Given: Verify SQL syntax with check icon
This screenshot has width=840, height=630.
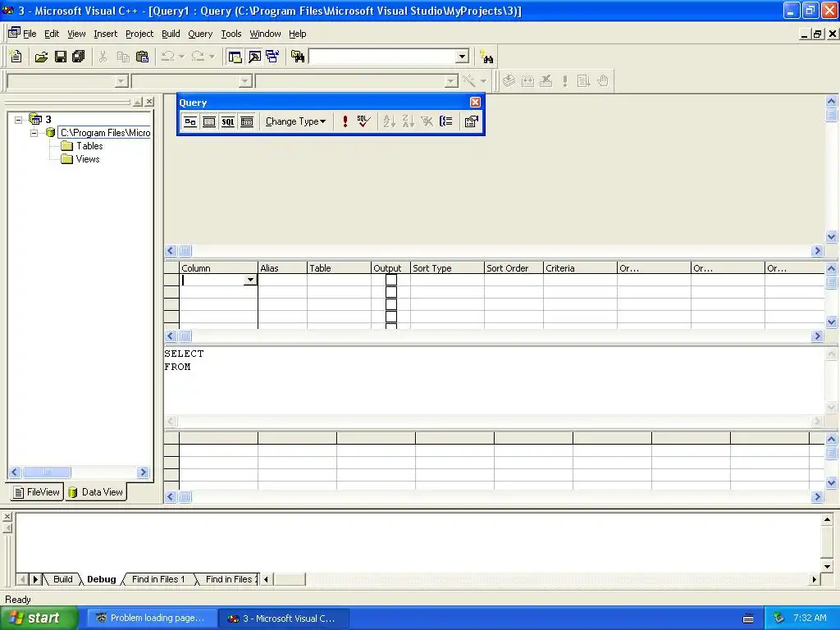Looking at the screenshot, I should pyautogui.click(x=363, y=121).
